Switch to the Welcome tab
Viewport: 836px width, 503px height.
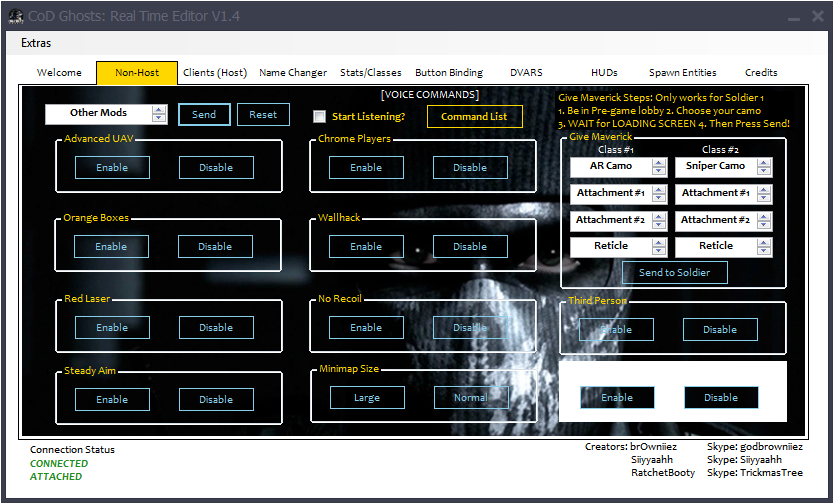click(59, 73)
